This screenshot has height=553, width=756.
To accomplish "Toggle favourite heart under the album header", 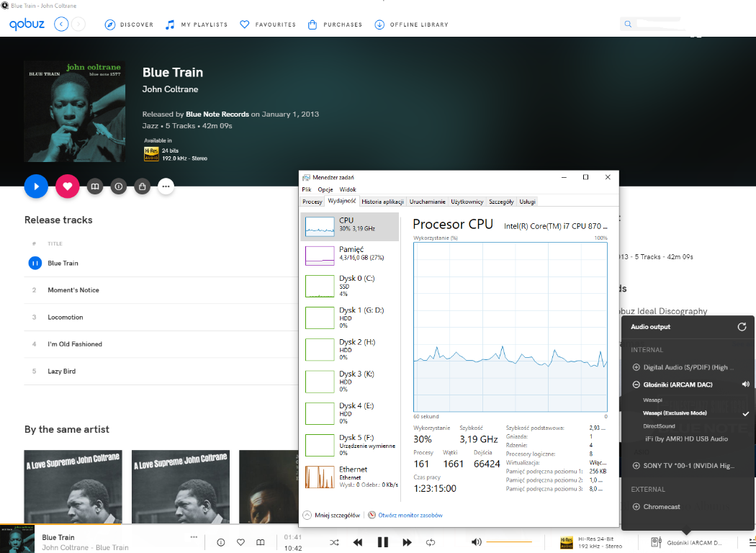I will [x=68, y=186].
